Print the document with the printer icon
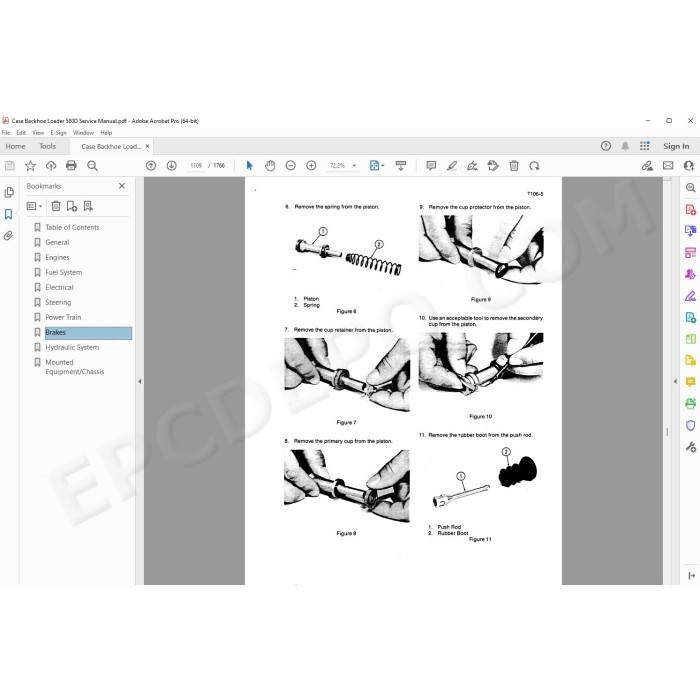The width and height of the screenshot is (700, 700). pos(71,166)
